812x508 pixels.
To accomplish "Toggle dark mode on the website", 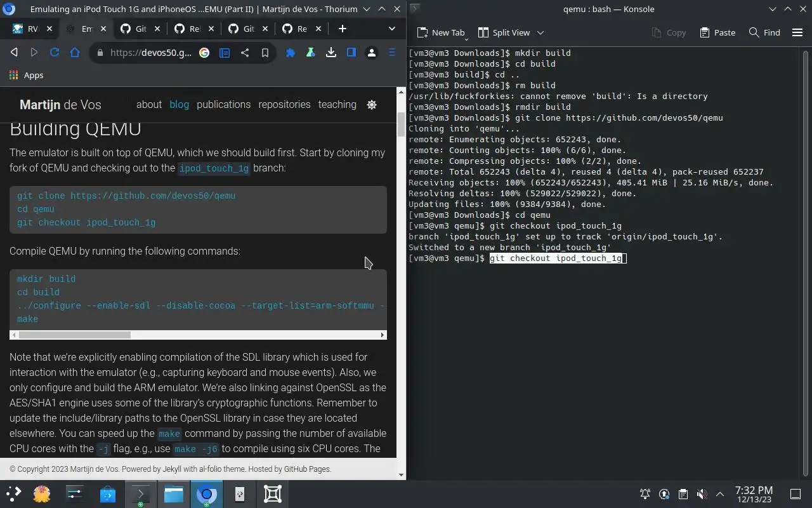I will pyautogui.click(x=372, y=105).
